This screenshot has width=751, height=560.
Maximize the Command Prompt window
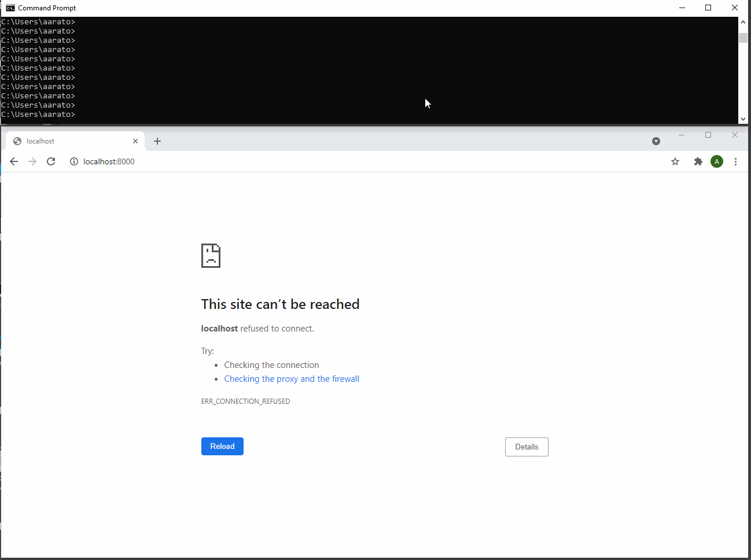coord(708,8)
